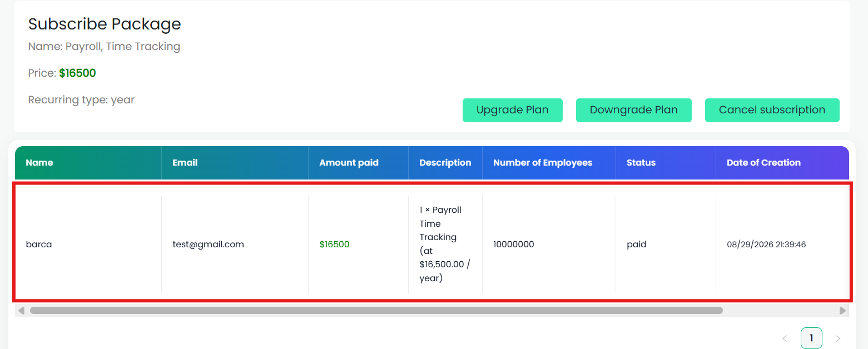Select the paid status cell
Viewport: 868px width, 349px height.
666,245
